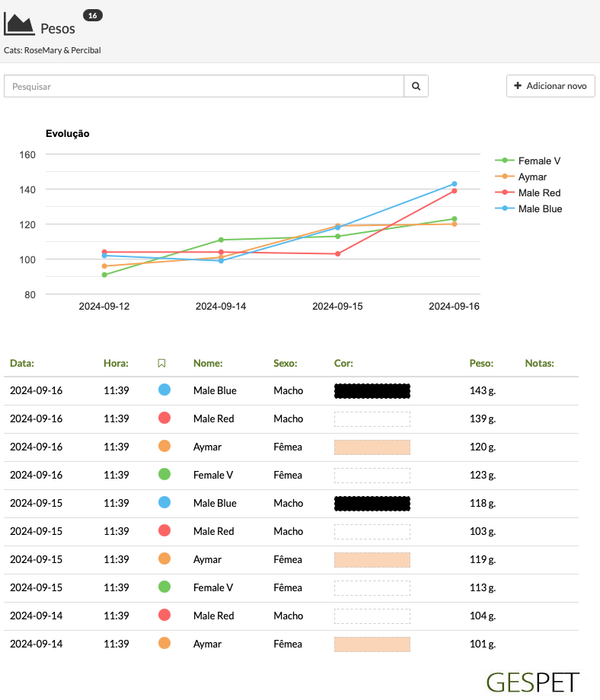The image size is (600, 700).
Task: Click orange marker dot in 101 g row
Action: [x=164, y=643]
